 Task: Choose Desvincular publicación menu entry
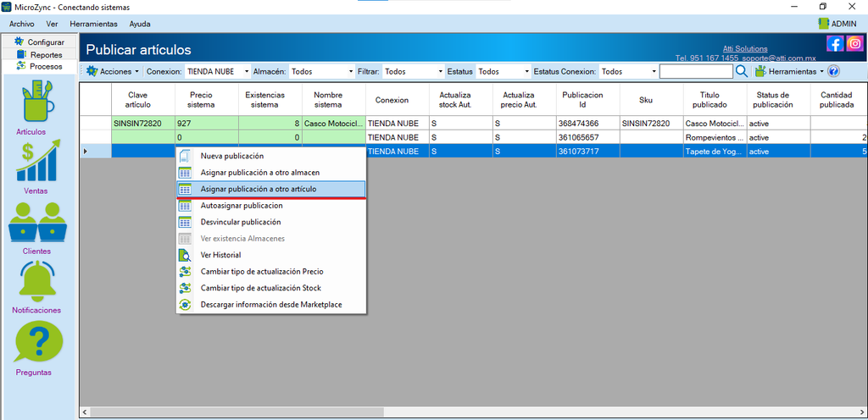pos(270,222)
